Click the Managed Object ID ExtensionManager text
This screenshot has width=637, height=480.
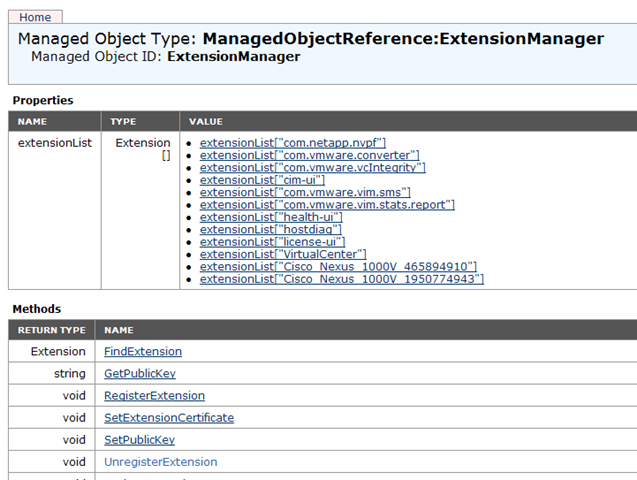233,57
